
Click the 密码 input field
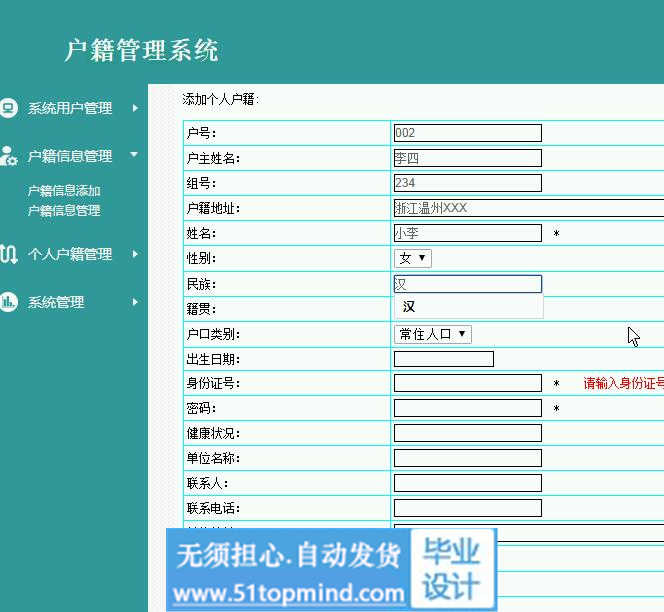pyautogui.click(x=468, y=408)
